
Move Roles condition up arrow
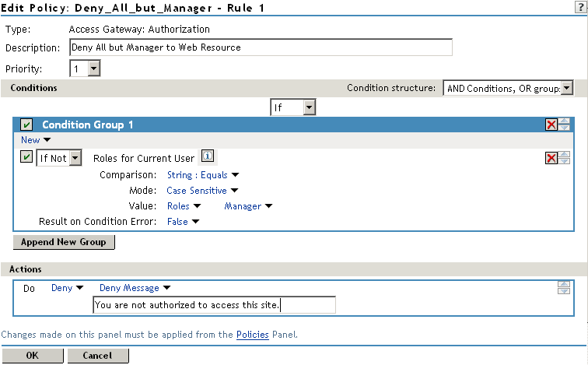click(564, 155)
